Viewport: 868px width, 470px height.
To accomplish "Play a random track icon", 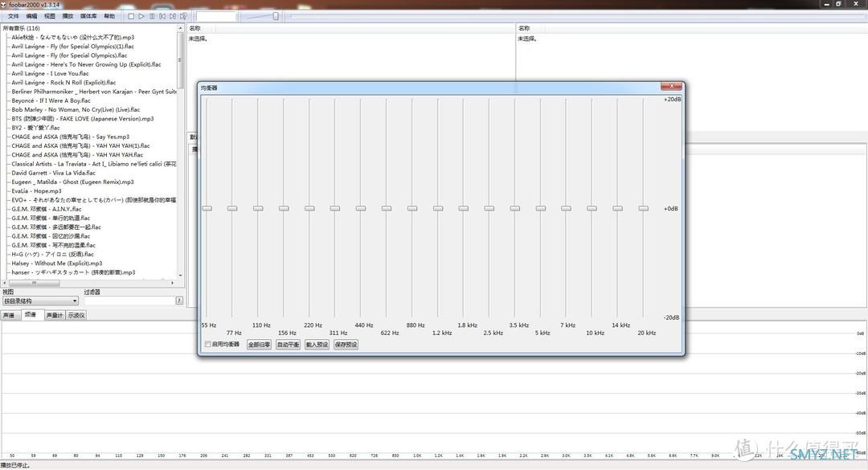I will coord(183,16).
